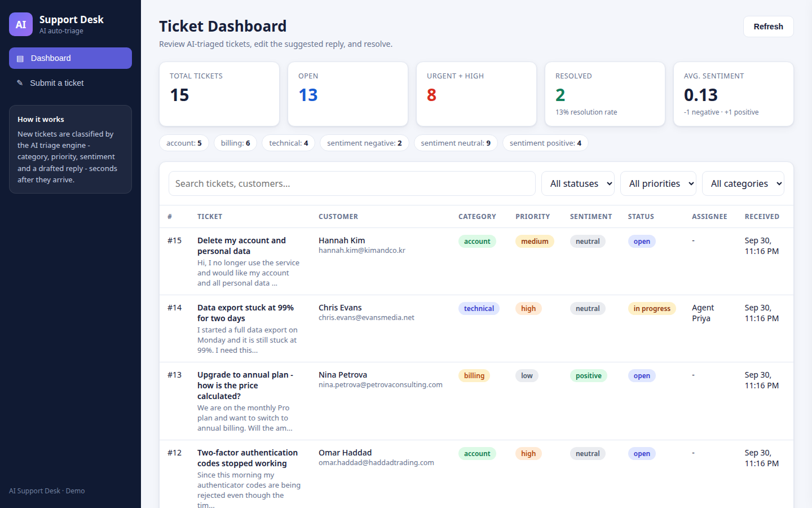This screenshot has width=812, height=508.
Task: Click the Sentiment column header
Action: point(590,217)
